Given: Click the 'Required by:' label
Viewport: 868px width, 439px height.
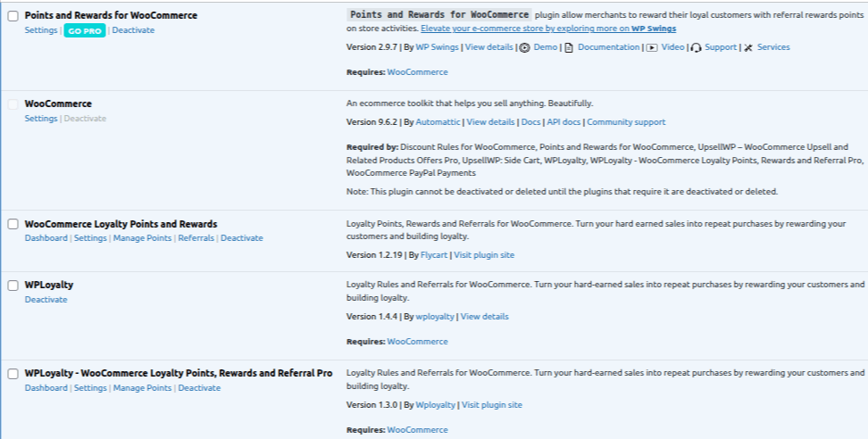Looking at the screenshot, I should (x=372, y=147).
